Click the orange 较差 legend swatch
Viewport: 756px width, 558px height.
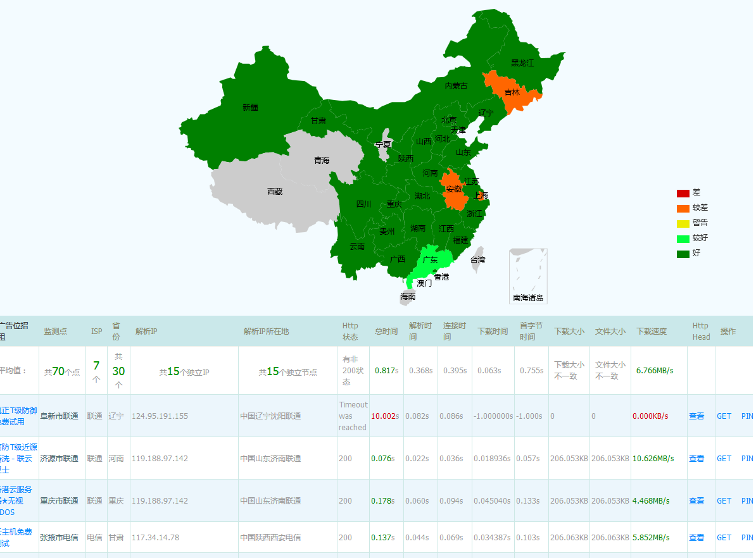[x=683, y=208]
